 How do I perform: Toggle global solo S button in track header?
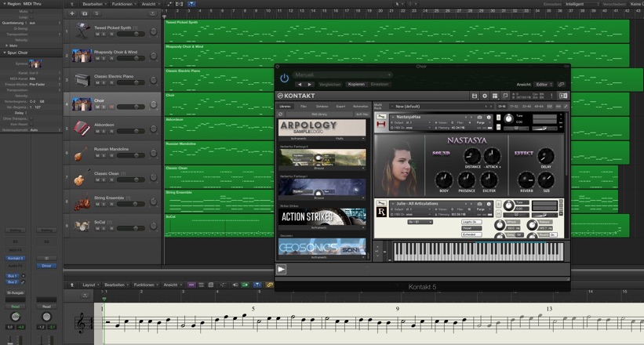point(96,13)
